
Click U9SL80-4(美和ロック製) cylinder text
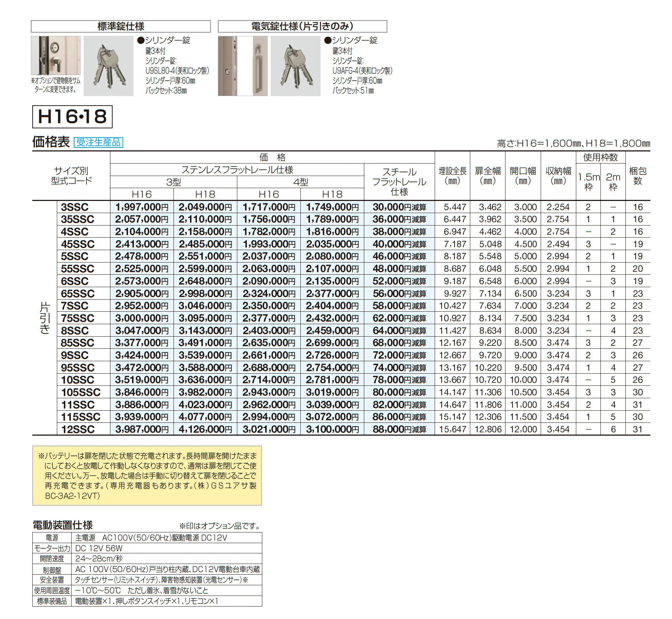tap(177, 71)
